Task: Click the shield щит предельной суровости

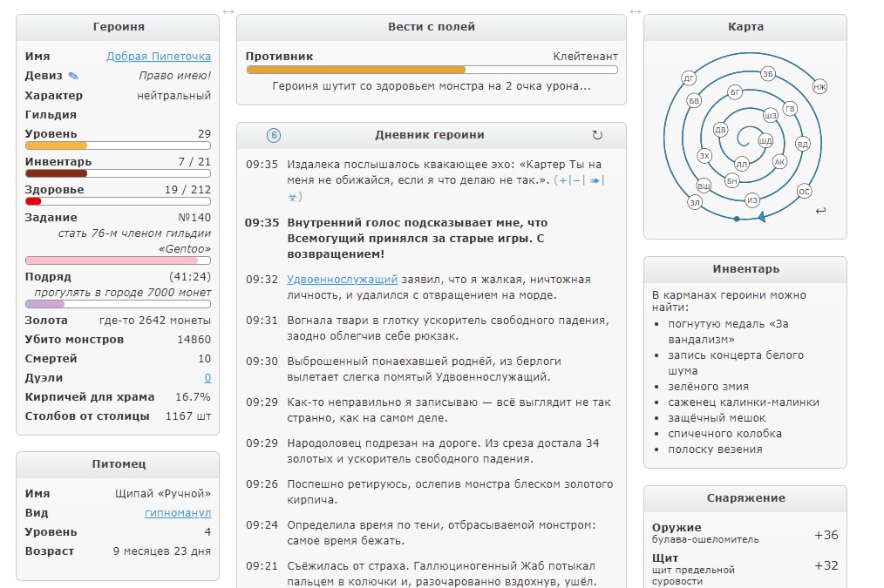Action: click(x=693, y=576)
